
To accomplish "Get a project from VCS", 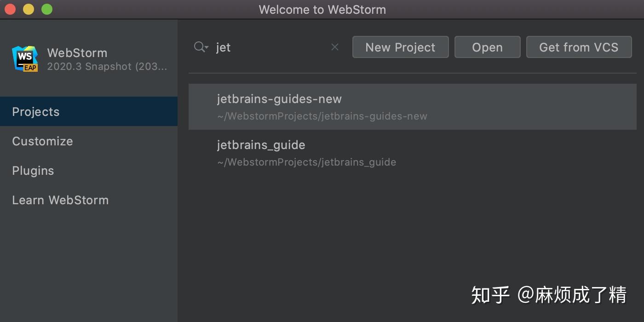I will coord(579,47).
